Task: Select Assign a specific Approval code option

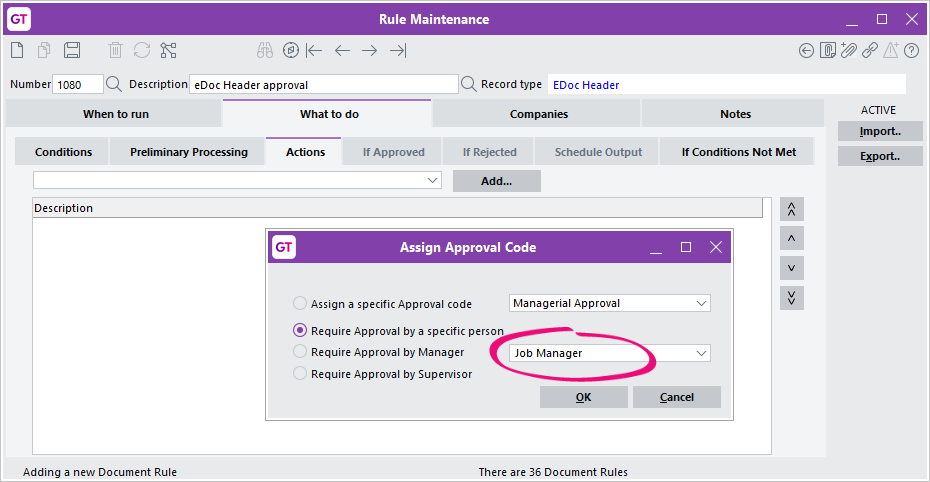Action: point(300,304)
